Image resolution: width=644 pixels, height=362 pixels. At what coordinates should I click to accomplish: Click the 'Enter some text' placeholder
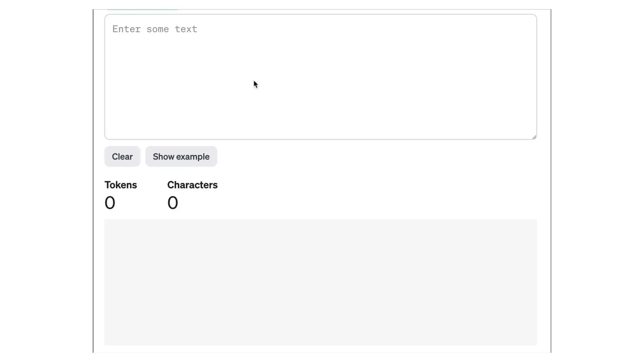(155, 29)
